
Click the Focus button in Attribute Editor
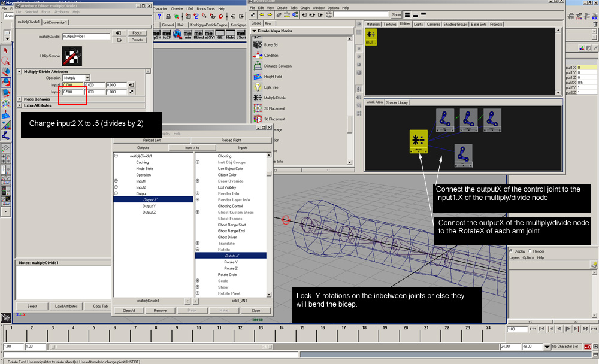137,34
